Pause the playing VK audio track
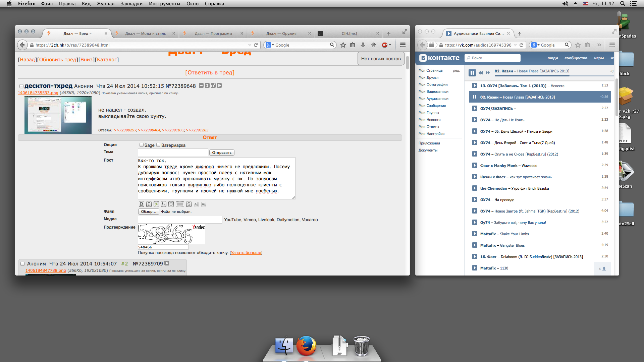 point(472,72)
